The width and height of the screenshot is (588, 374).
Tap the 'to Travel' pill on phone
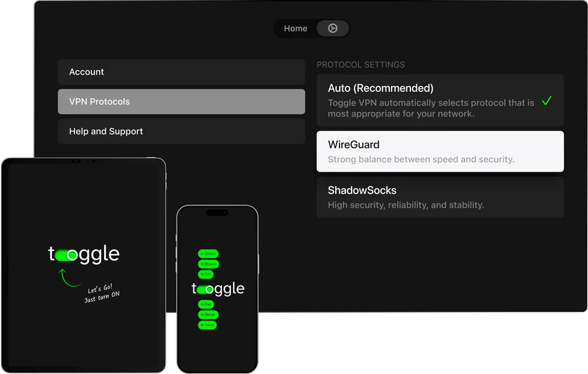[x=208, y=325]
